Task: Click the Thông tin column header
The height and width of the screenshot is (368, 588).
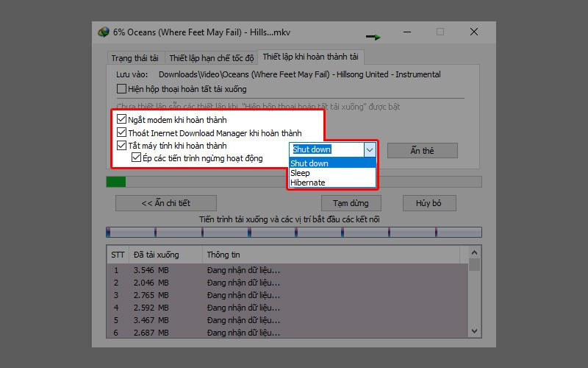Action: [x=331, y=255]
